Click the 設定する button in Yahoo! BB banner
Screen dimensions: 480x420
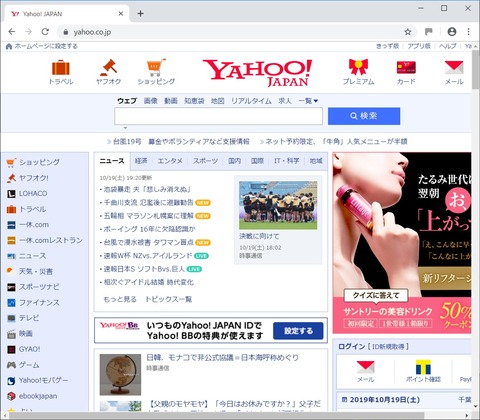pyautogui.click(x=298, y=331)
